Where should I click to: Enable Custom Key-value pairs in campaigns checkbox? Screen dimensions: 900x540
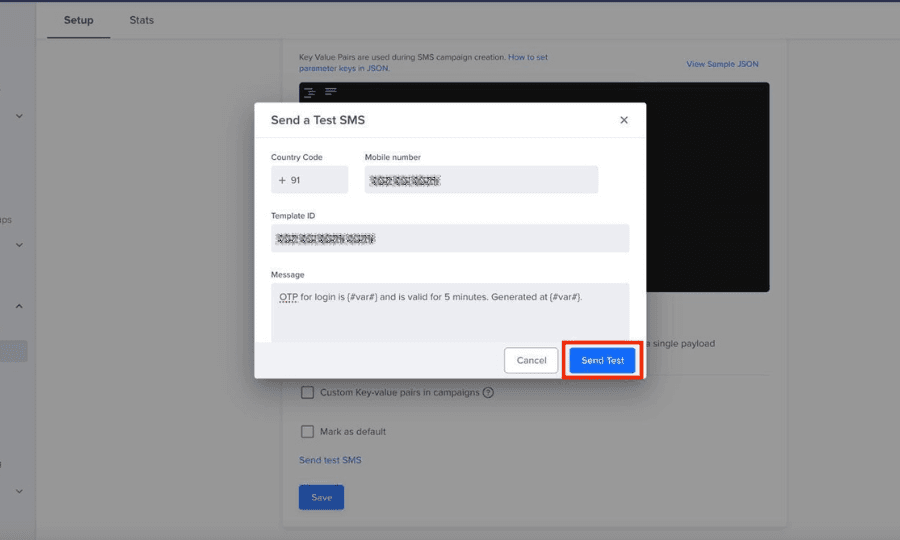[x=308, y=393]
